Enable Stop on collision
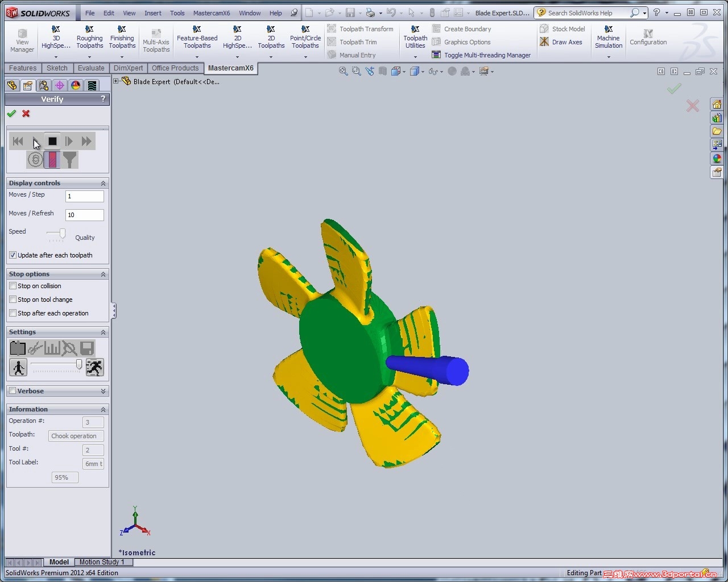Image resolution: width=728 pixels, height=582 pixels. coord(13,286)
